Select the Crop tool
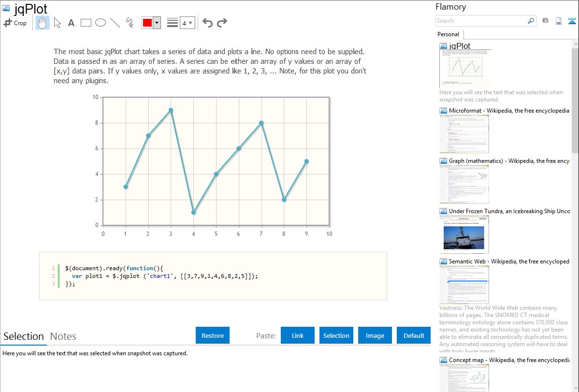579x392 pixels. (15, 23)
